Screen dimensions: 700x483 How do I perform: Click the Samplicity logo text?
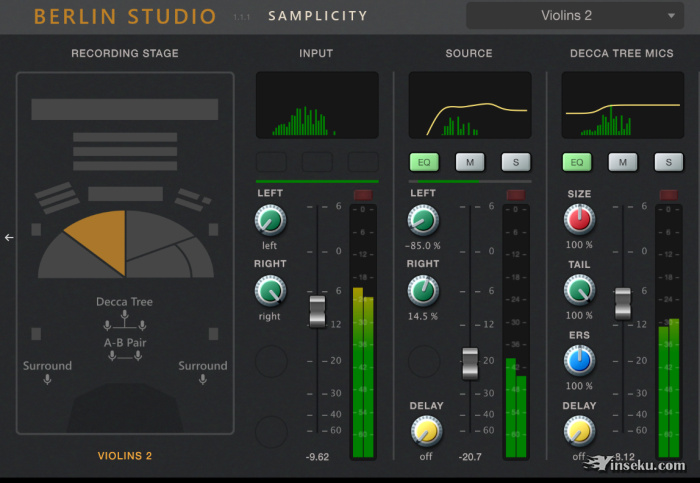(318, 16)
